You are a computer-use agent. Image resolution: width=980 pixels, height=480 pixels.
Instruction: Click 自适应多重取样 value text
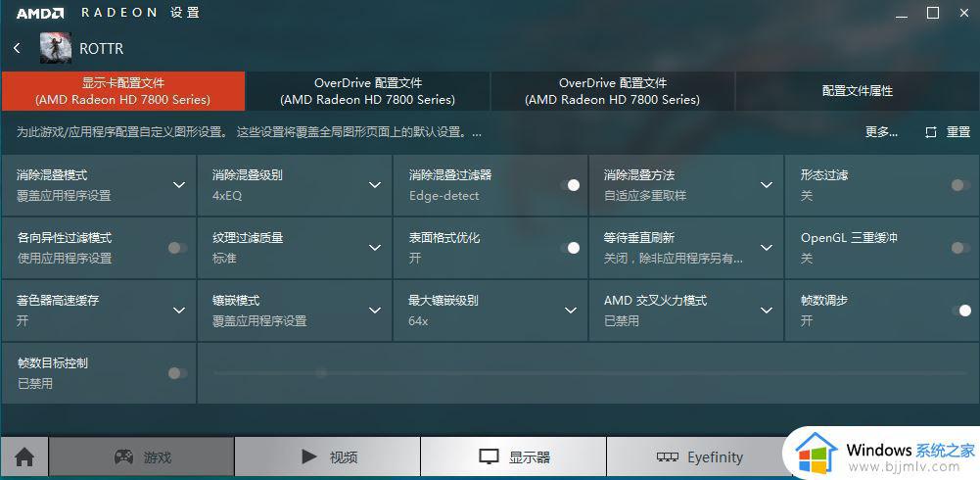645,196
